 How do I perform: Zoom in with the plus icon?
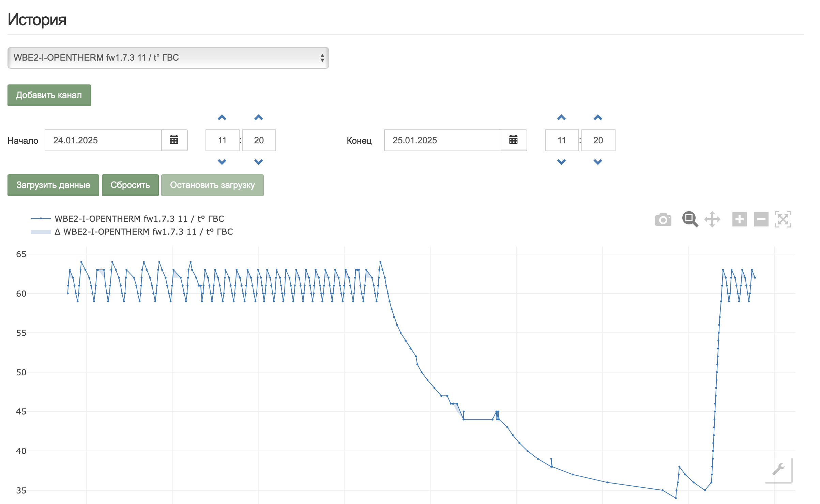coord(739,219)
